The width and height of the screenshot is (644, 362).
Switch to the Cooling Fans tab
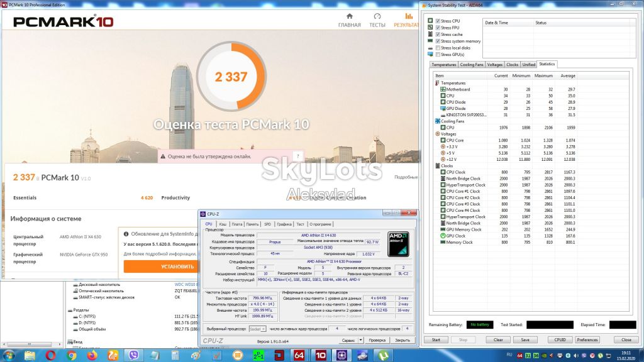coord(472,65)
